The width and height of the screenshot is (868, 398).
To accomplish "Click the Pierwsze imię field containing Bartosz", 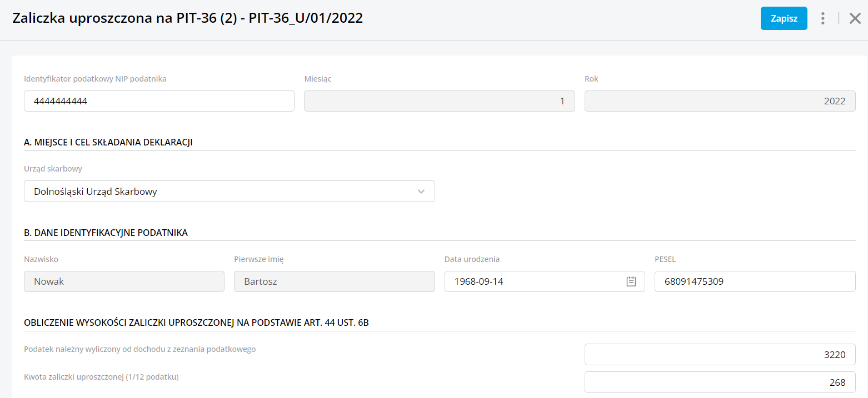I will coord(334,281).
